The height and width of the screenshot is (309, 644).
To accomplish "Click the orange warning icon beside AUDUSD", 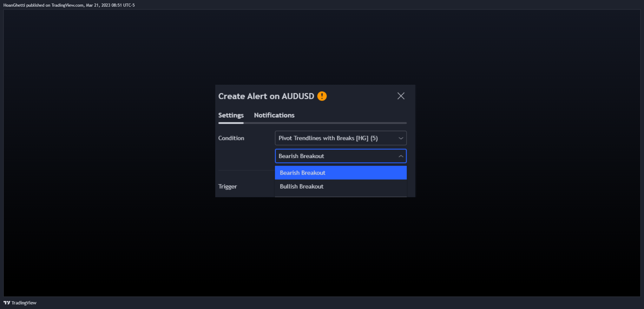I will [322, 96].
